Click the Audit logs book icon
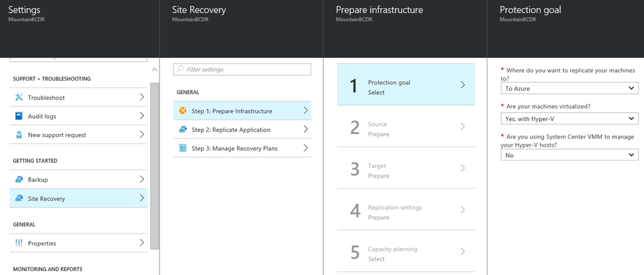The image size is (644, 275). coord(19,116)
